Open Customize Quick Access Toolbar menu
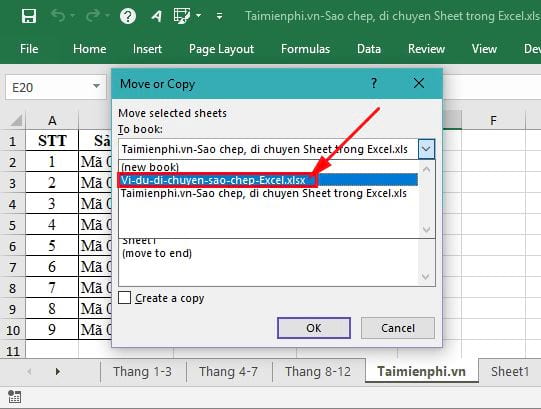Image resolution: width=541 pixels, height=409 pixels. (219, 16)
